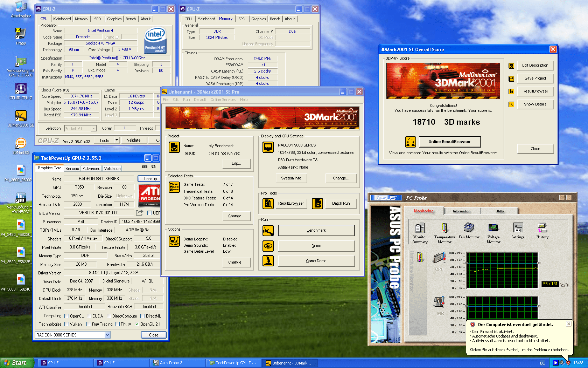Open PC Probe History icon
Screen dimensions: 588x368
coord(542,231)
